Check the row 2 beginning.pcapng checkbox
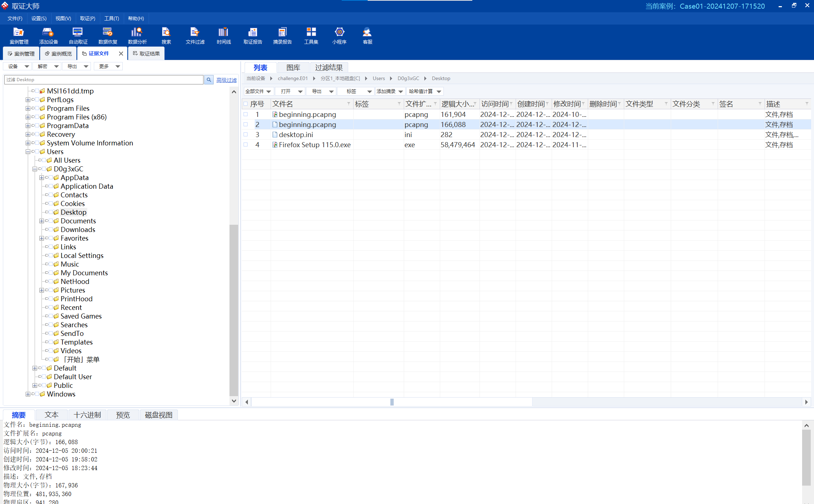The height and width of the screenshot is (504, 814). (x=246, y=124)
